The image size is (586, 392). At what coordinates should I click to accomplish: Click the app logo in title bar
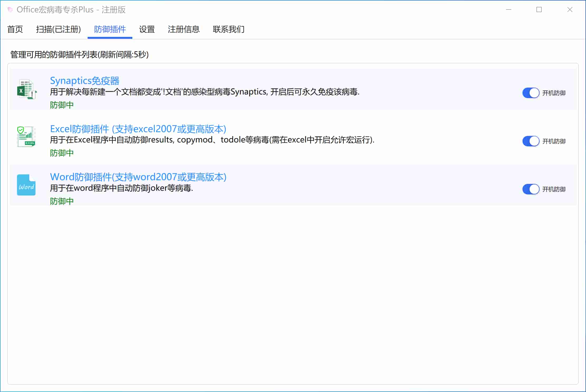(10, 10)
